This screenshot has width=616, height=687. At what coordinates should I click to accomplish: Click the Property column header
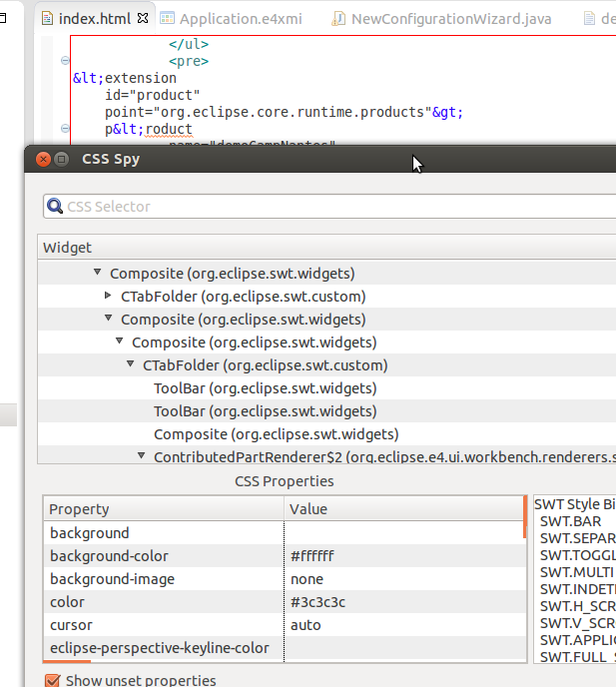pos(164,509)
